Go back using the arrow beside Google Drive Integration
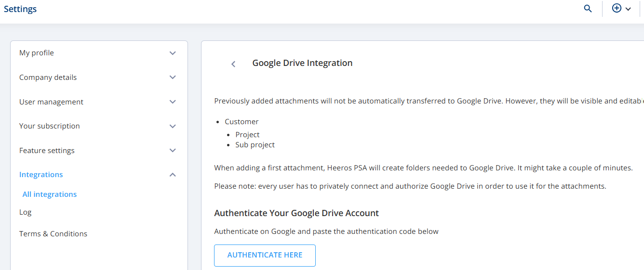The image size is (644, 270). click(x=233, y=64)
